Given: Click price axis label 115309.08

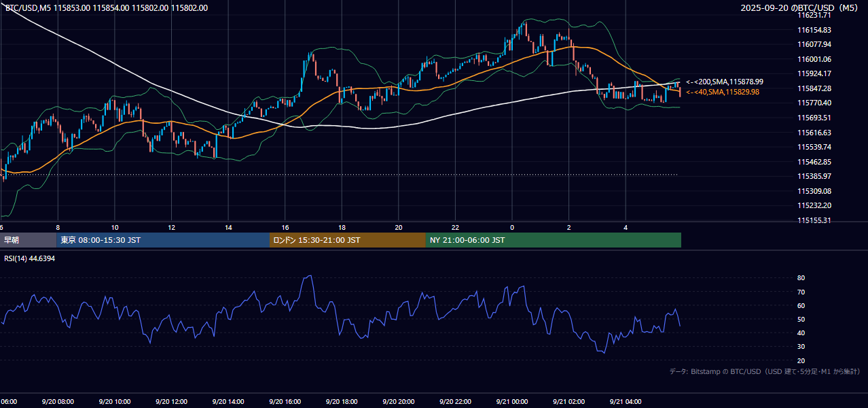Looking at the screenshot, I should pyautogui.click(x=814, y=191).
